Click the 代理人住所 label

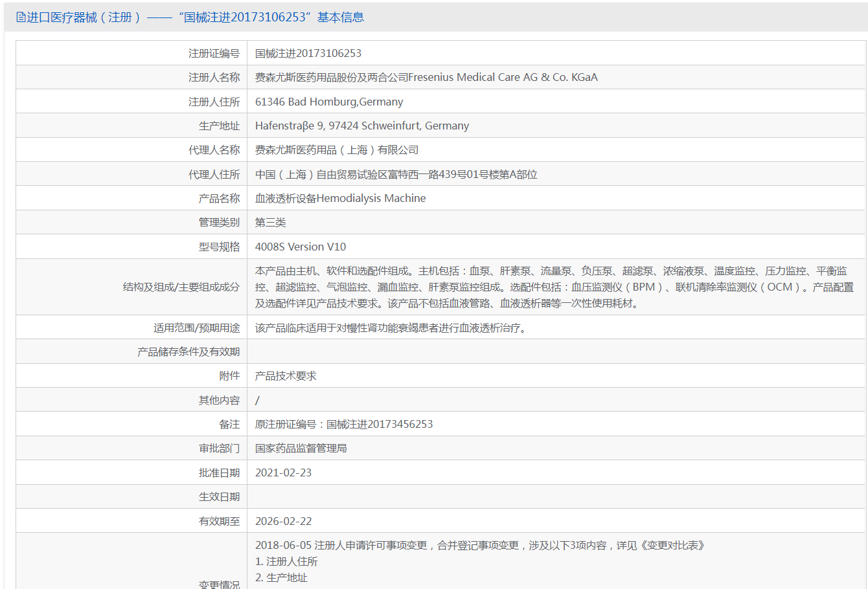coord(214,174)
